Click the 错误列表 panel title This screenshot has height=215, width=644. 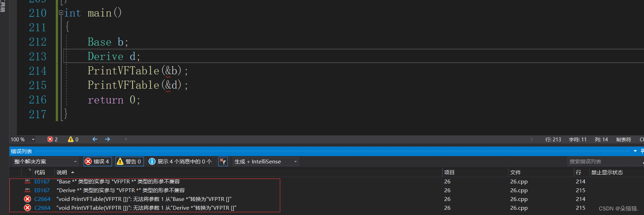click(21, 151)
